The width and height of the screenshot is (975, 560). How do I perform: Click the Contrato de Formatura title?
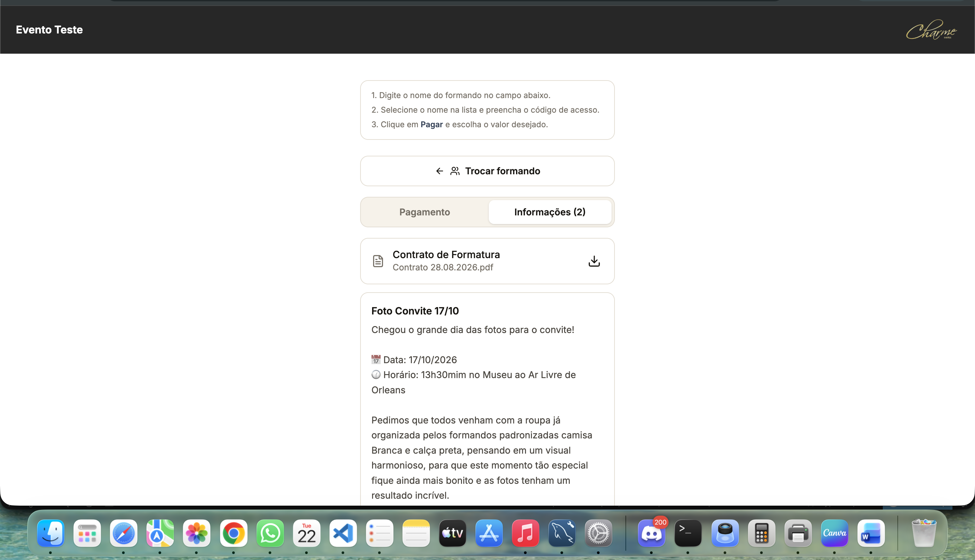(446, 254)
